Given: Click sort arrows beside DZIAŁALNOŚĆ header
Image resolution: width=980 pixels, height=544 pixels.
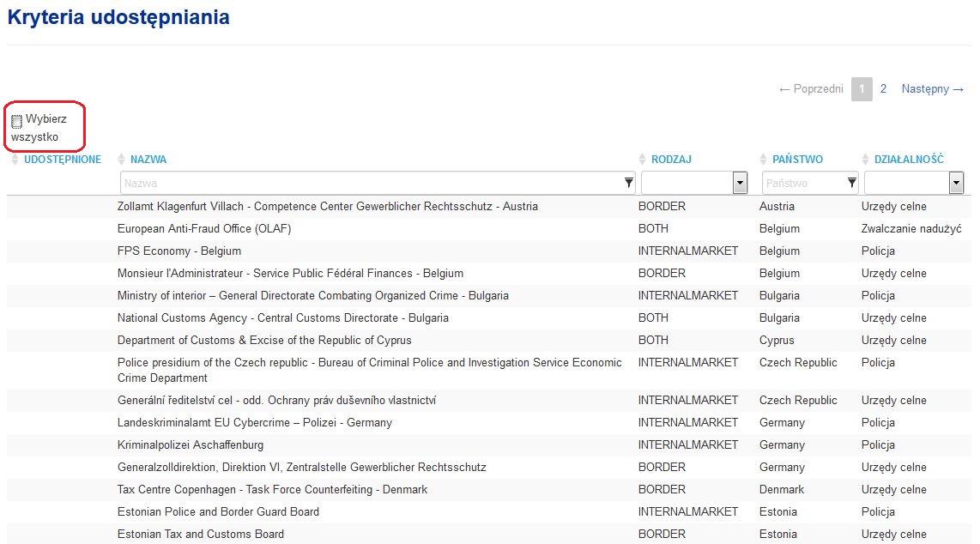Looking at the screenshot, I should coord(865,160).
